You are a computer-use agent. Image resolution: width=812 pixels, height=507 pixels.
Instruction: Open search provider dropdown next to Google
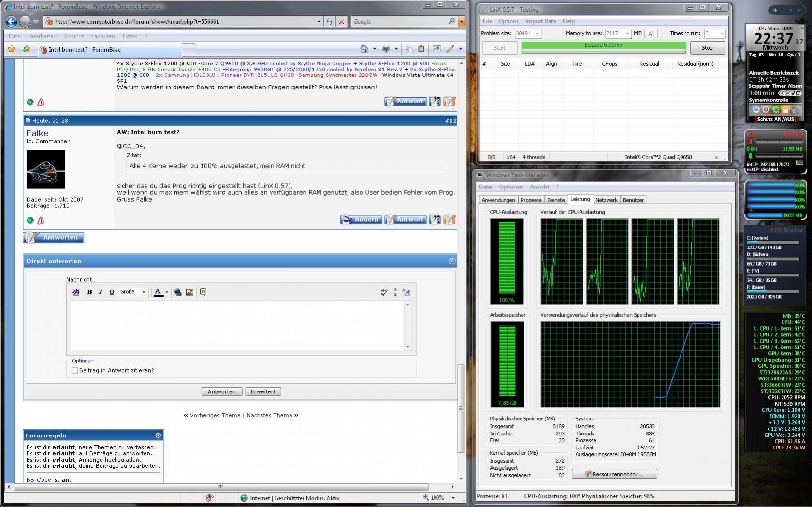click(x=461, y=21)
